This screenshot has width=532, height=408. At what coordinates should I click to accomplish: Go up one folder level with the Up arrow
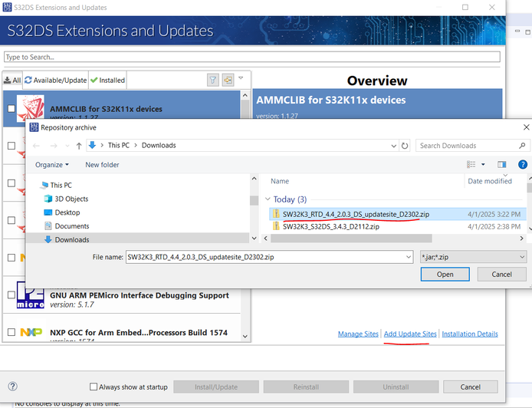[x=79, y=146]
